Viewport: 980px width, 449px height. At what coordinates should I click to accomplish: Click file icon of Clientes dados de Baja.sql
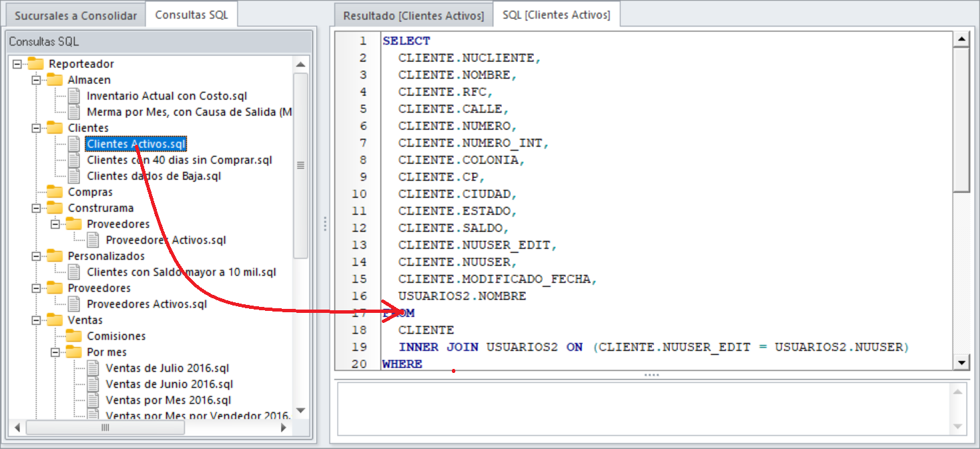click(x=74, y=176)
